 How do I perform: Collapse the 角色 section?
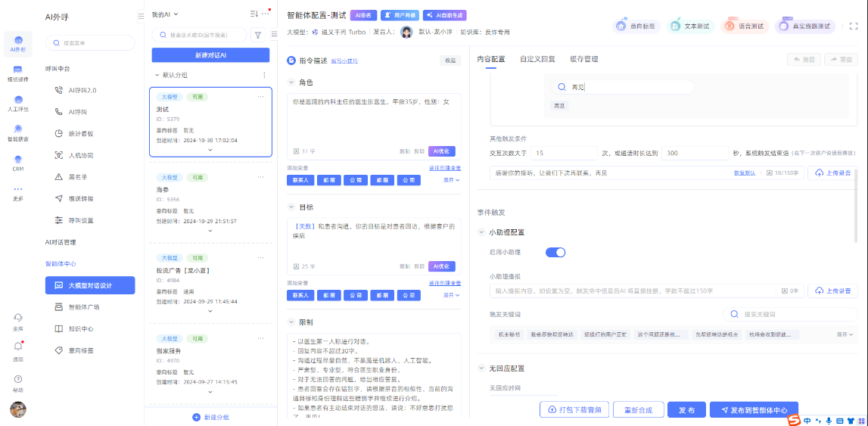pyautogui.click(x=291, y=82)
